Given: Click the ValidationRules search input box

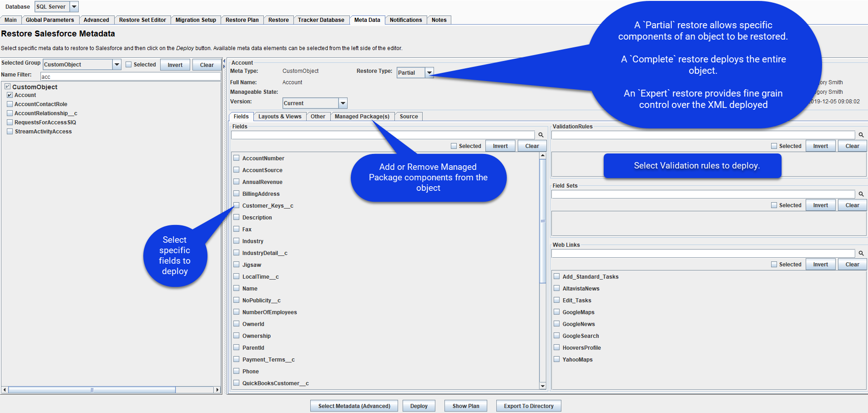Looking at the screenshot, I should click(x=703, y=135).
